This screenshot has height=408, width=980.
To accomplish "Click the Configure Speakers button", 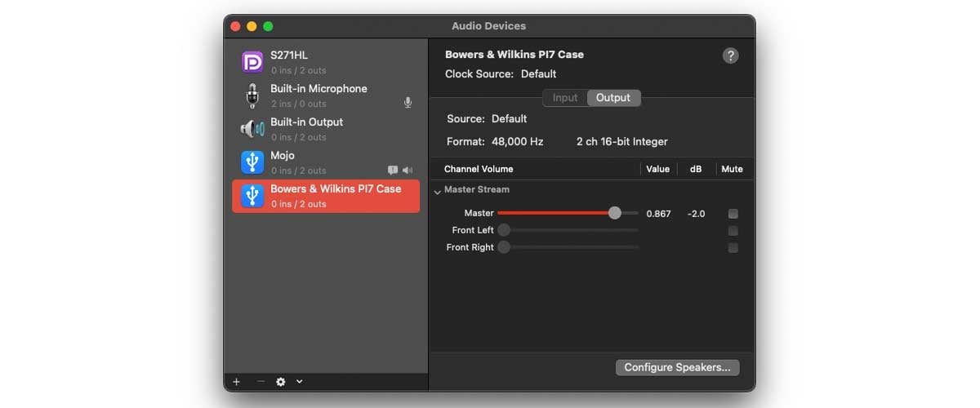I will [677, 367].
